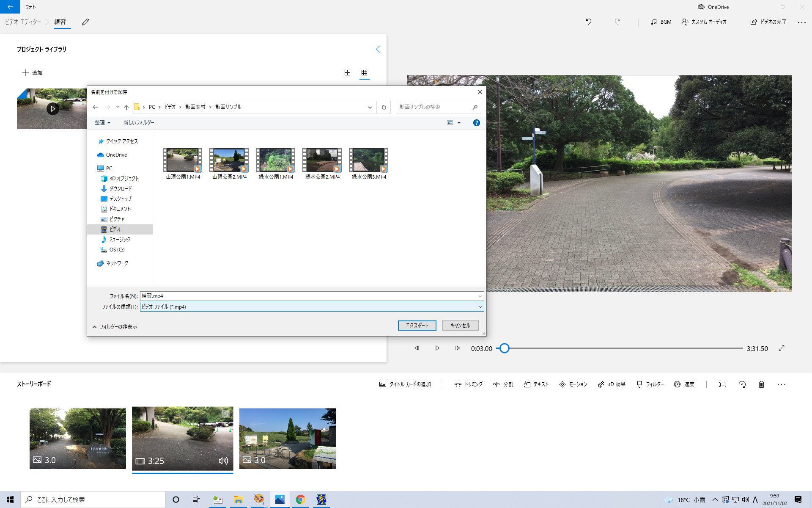Expand the address bar path history dropdown

coord(370,107)
